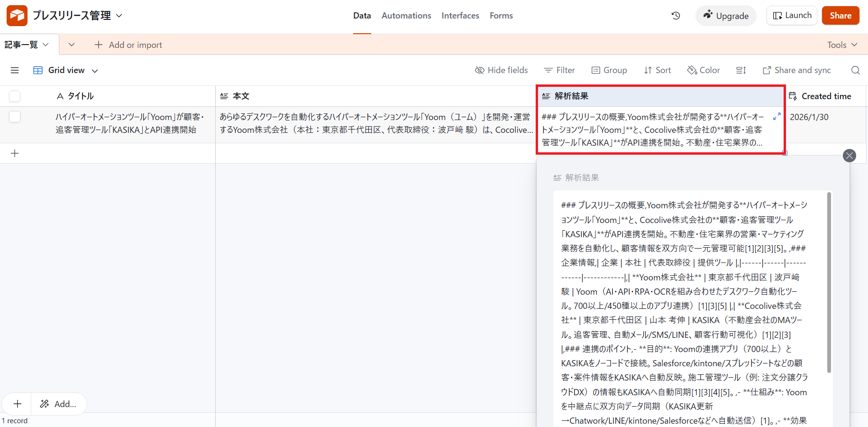Switch to the Automations tab
The image size is (868, 427).
pyautogui.click(x=406, y=16)
